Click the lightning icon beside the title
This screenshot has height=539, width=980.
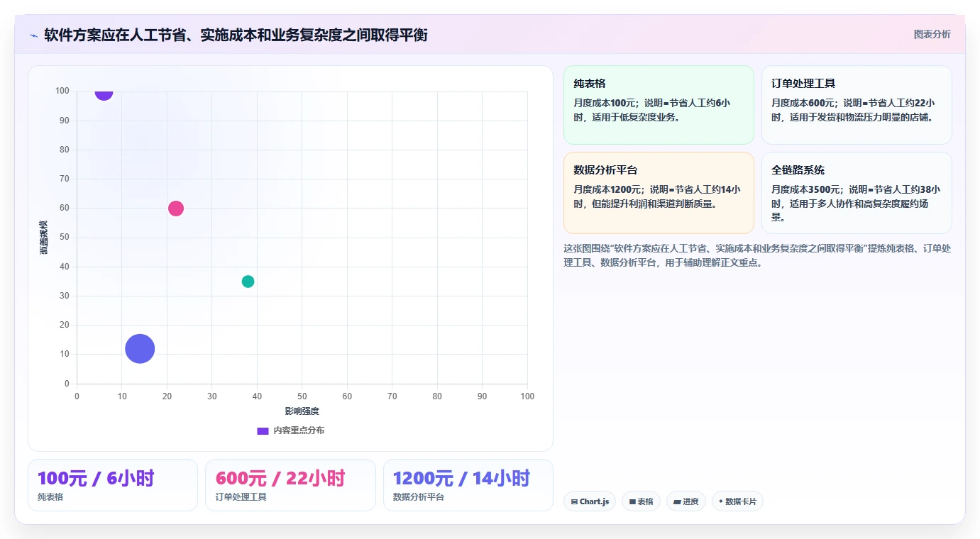(34, 35)
